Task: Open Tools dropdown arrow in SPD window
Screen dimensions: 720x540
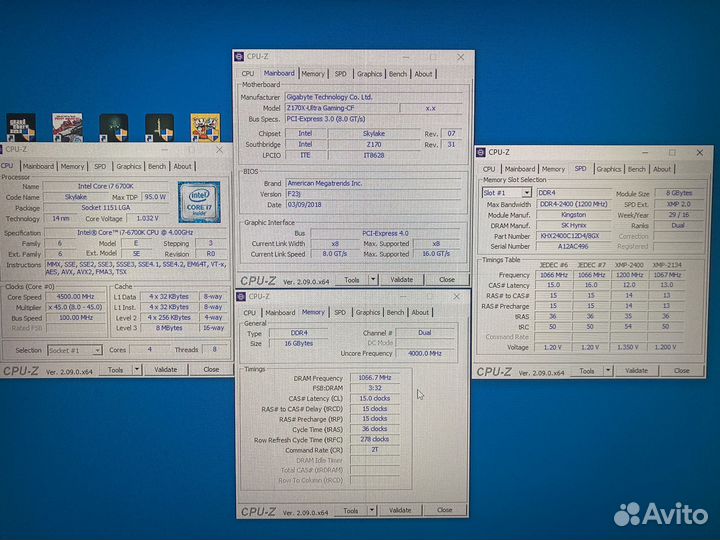Action: (x=608, y=370)
